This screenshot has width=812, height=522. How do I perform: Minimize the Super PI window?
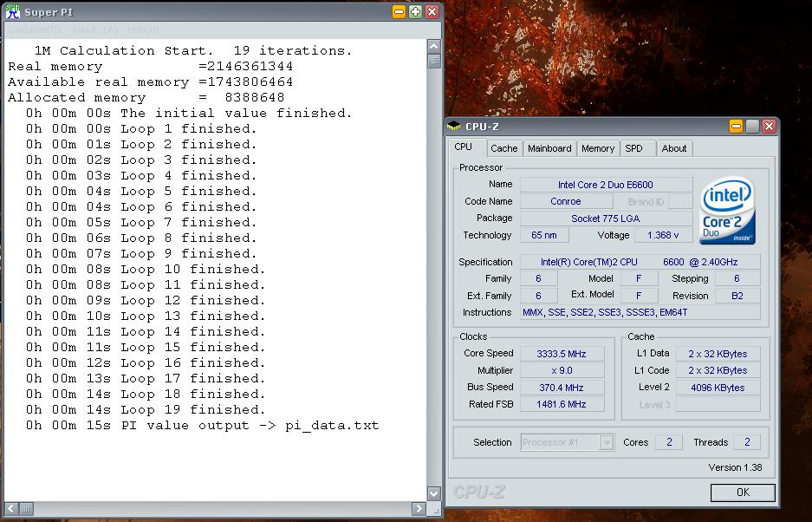399,12
